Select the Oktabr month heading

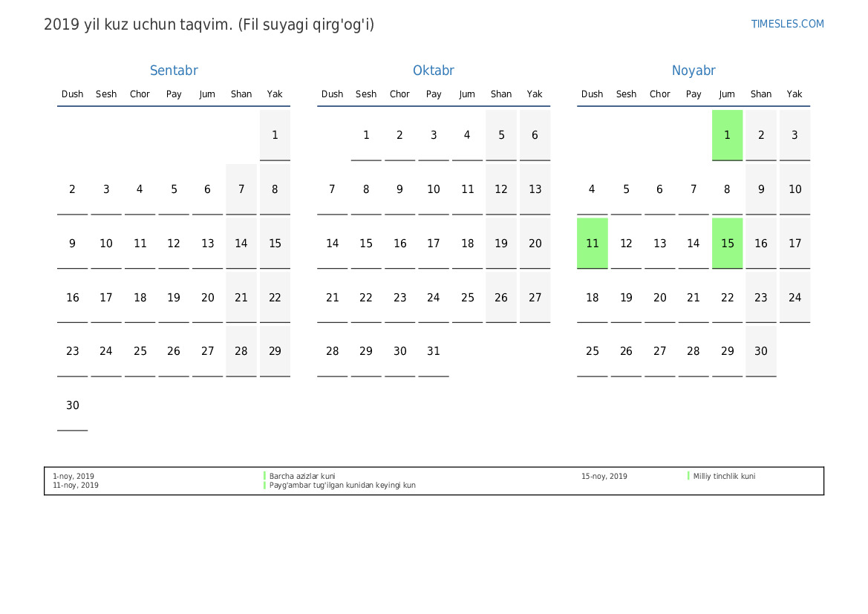click(434, 71)
